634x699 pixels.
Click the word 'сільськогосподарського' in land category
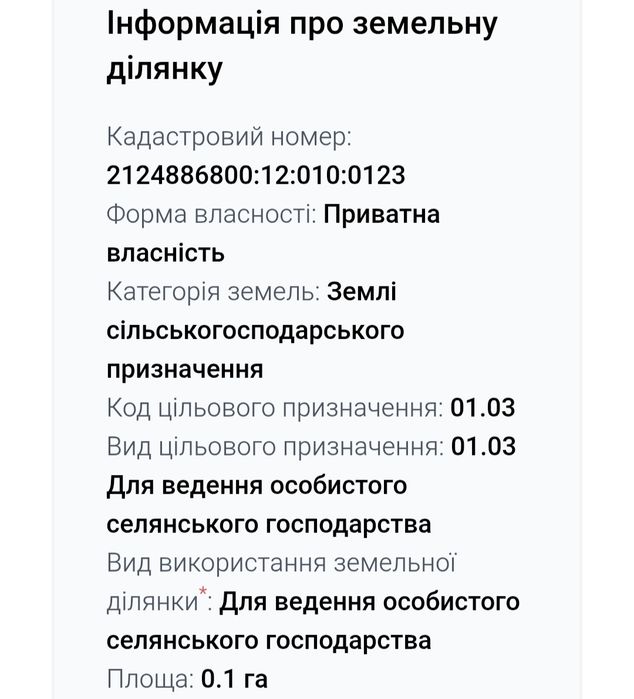[x=255, y=330]
